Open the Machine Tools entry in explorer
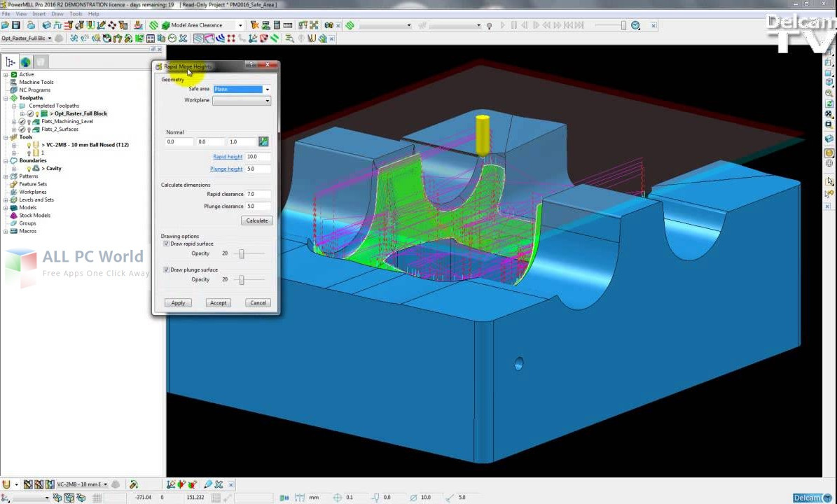Viewport: 837px width, 504px height. click(14, 82)
